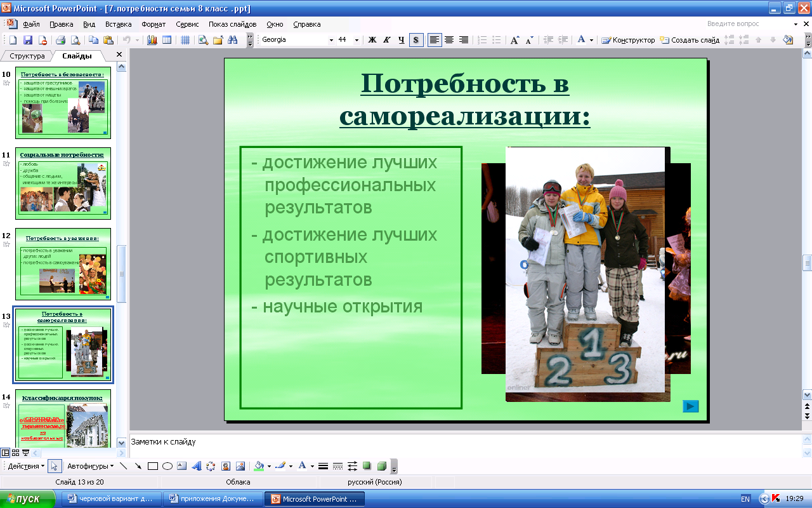Open the Вставка menu
Image resolution: width=812 pixels, height=508 pixels.
[118, 24]
